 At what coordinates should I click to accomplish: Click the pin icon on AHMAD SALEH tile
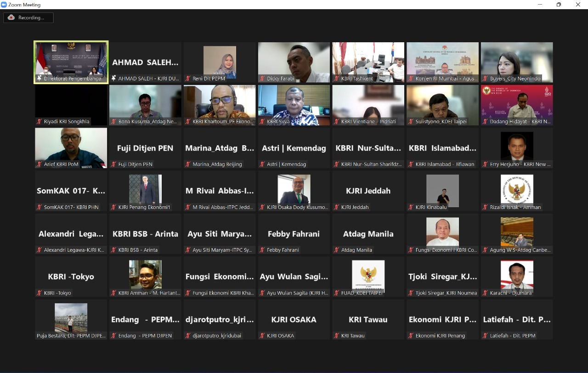click(114, 79)
